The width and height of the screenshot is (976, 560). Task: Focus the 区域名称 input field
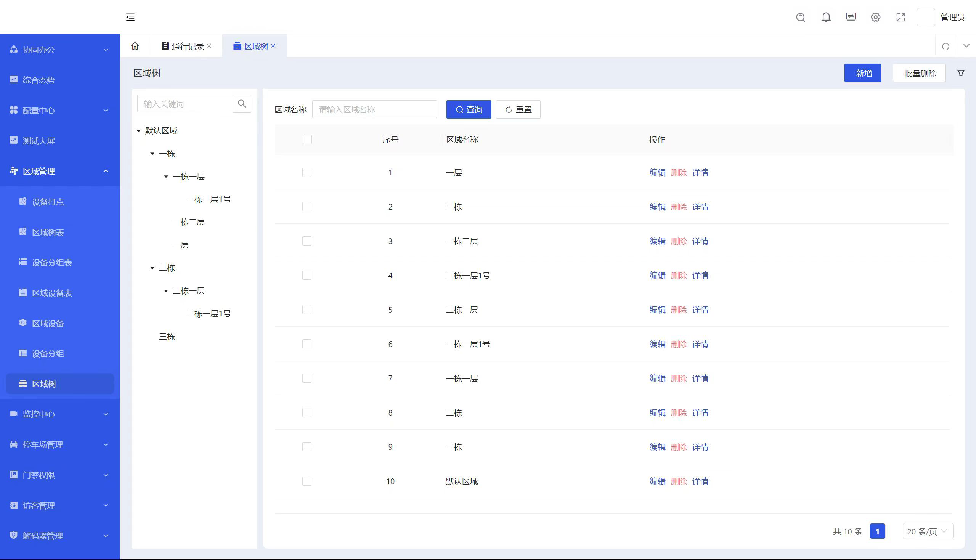click(374, 110)
